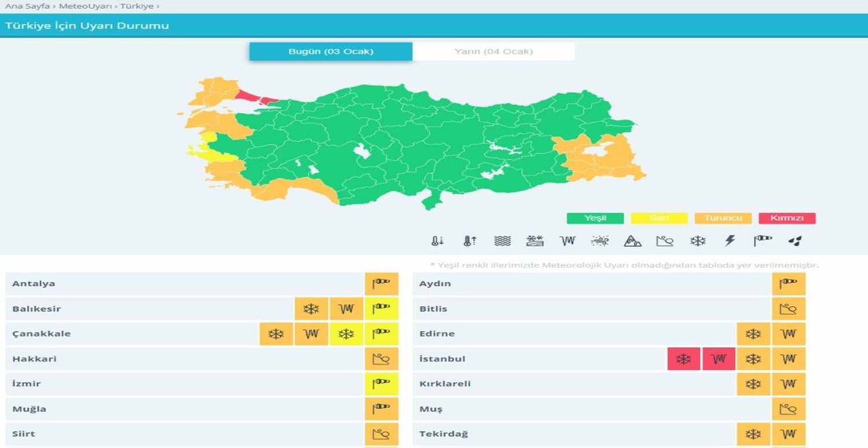Open Antalya wind warning icon
Screen dimensions: 868x448
click(381, 283)
